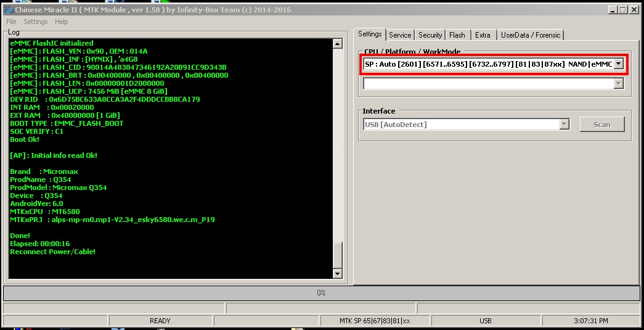Screen dimensions: 644x330
Task: Minimize the Chinese Miracle II window
Action: point(613,10)
